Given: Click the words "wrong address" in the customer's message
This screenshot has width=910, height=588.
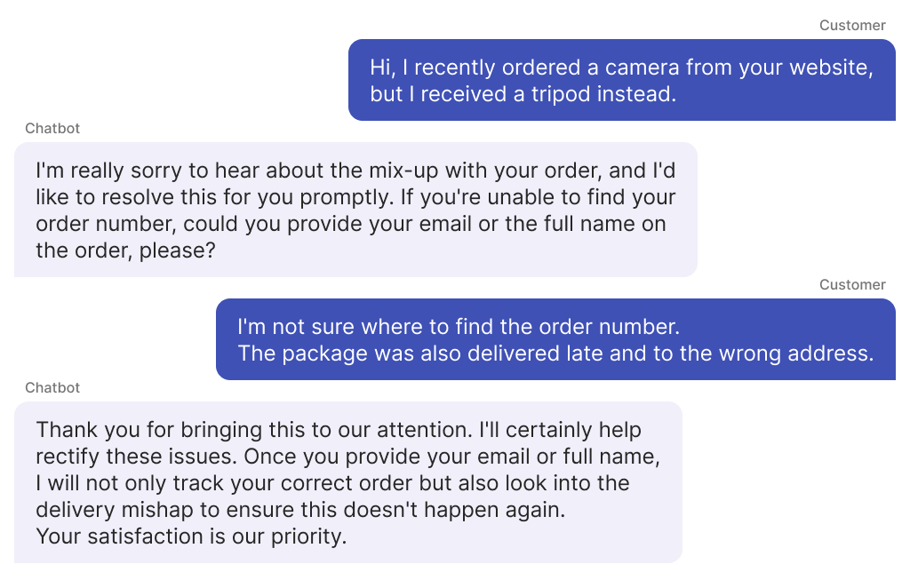Looking at the screenshot, I should tap(803, 353).
